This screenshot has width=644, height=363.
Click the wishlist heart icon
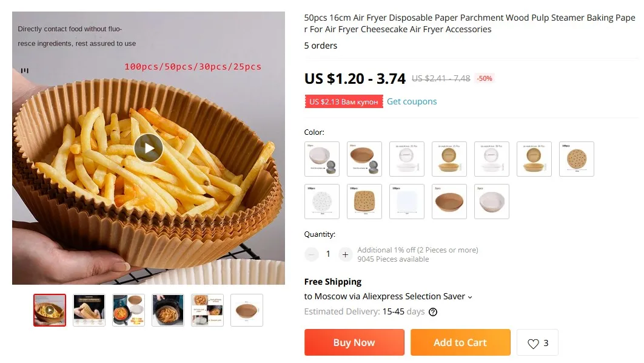(x=533, y=343)
